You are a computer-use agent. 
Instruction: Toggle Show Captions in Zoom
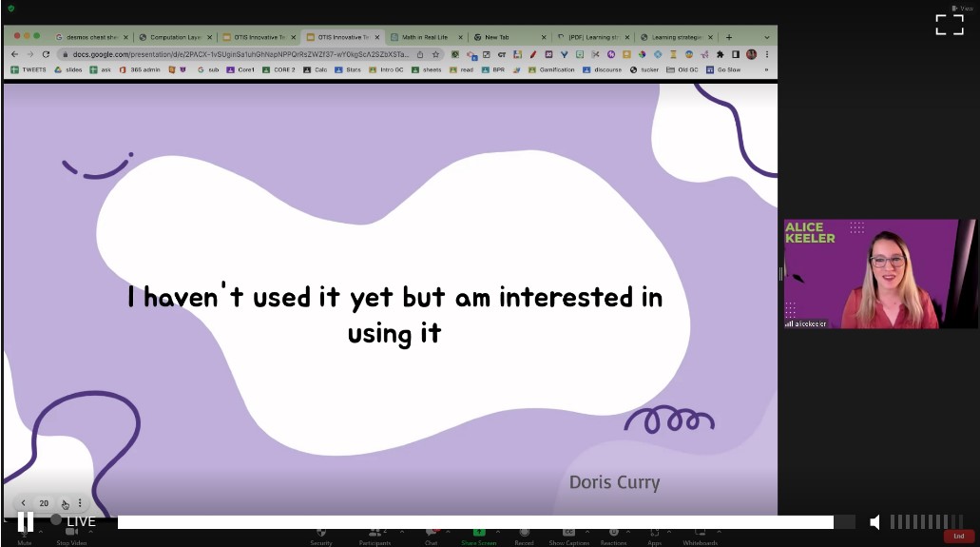point(568,537)
